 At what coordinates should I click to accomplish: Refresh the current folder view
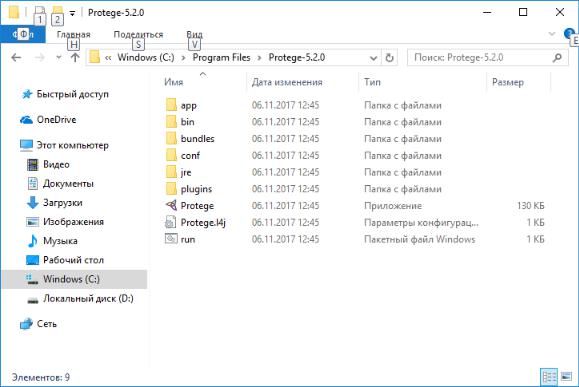(389, 58)
